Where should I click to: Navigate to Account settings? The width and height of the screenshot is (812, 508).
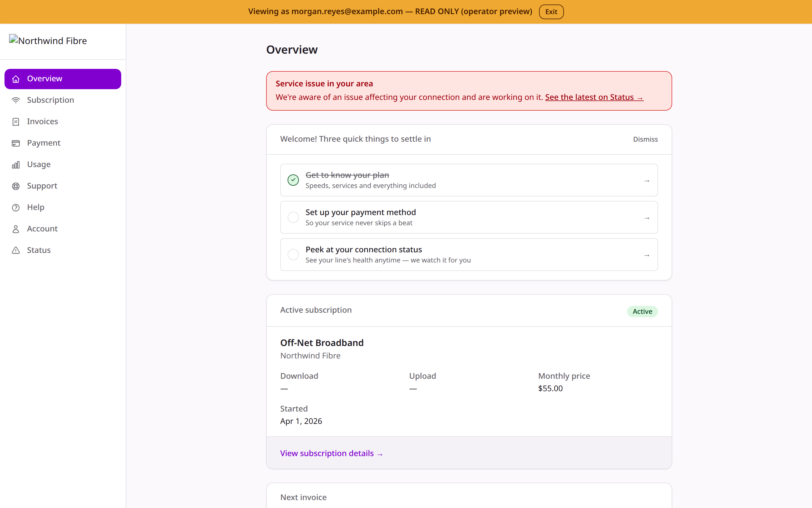[x=63, y=229]
